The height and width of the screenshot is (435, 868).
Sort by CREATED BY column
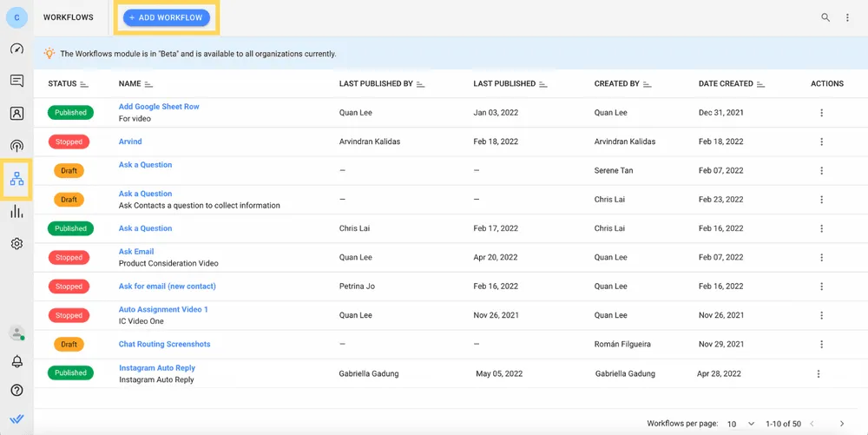(648, 84)
